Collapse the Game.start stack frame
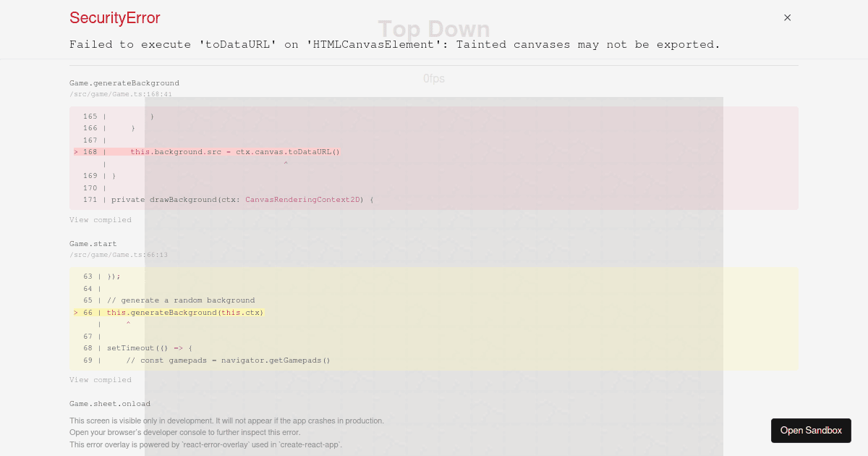This screenshot has height=456, width=868. tap(93, 243)
